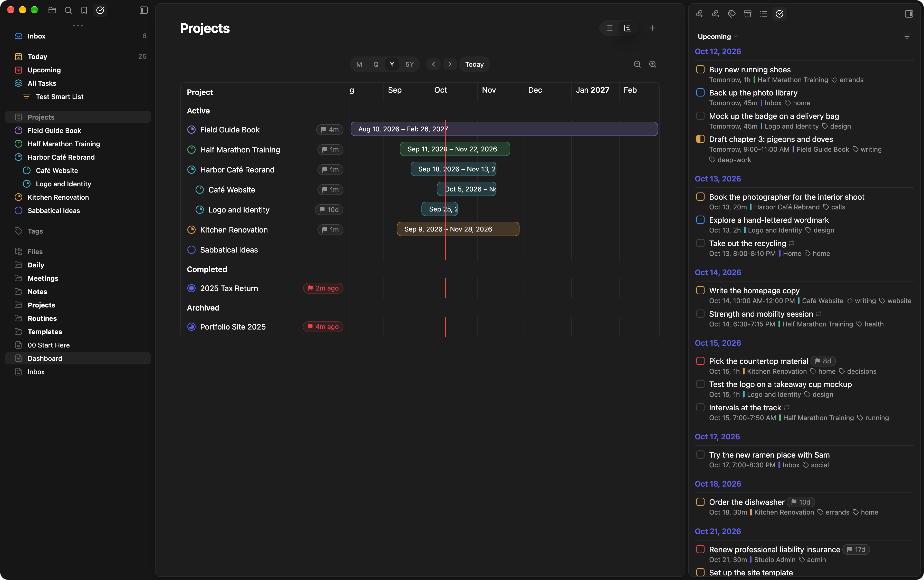Add a new project with plus icon
This screenshot has width=924, height=580.
652,28
